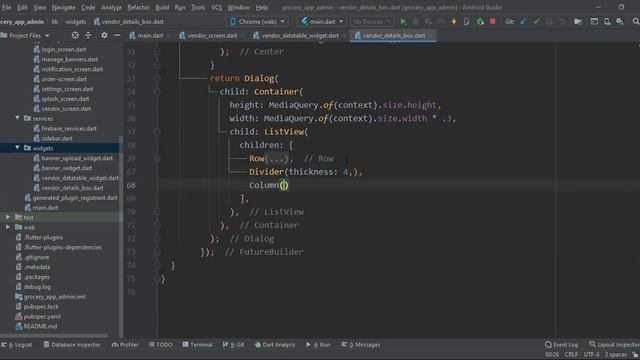
Task: Click the Flutter Hot Reload lightning icon
Action: click(x=453, y=22)
